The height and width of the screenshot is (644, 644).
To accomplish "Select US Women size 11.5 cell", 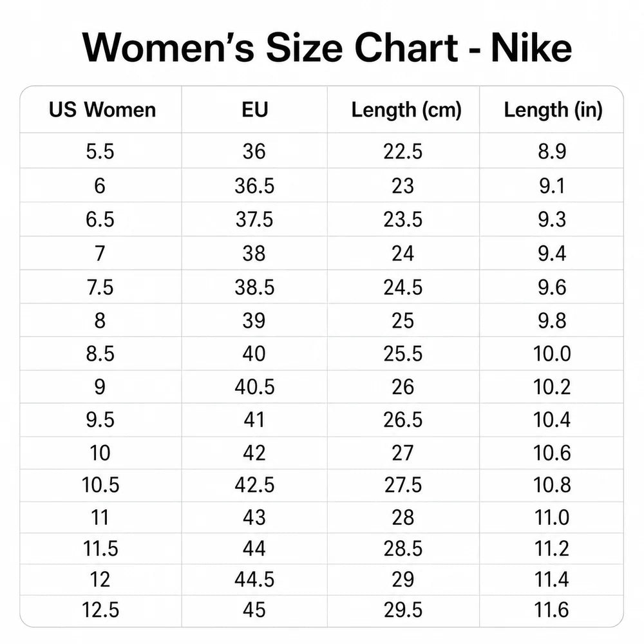I will [100, 549].
